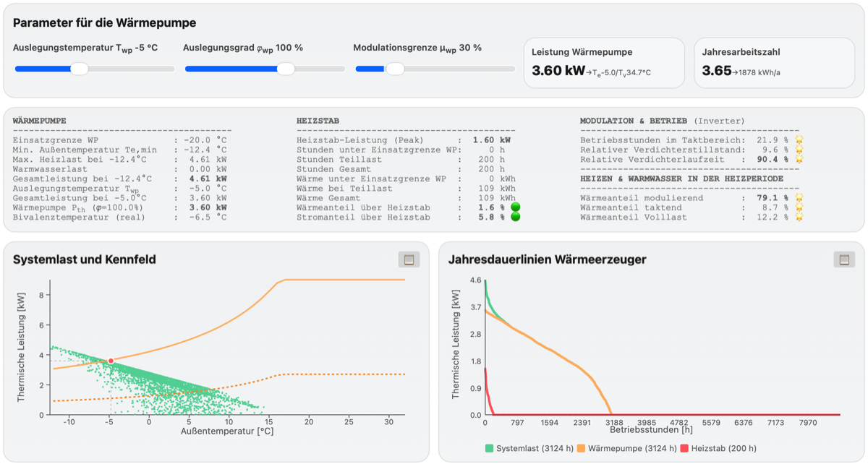Click green status dot beside Wärmeanteil über Heizstab
Image resolution: width=868 pixels, height=464 pixels.
coord(515,207)
